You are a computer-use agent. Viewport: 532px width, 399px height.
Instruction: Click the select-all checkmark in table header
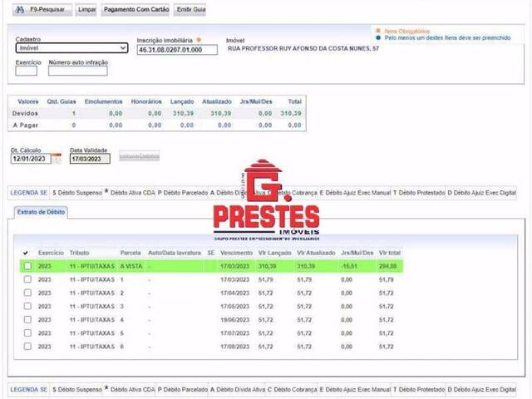(x=26, y=253)
